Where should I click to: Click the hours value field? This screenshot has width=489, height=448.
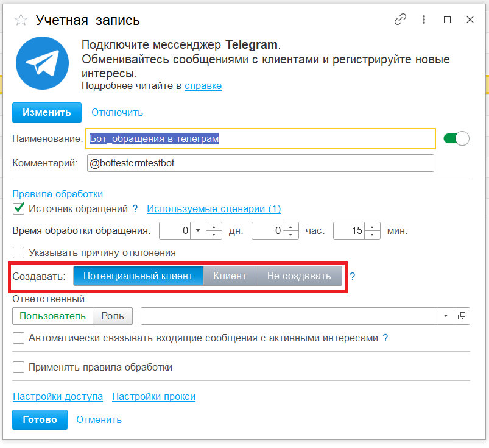[x=267, y=231]
